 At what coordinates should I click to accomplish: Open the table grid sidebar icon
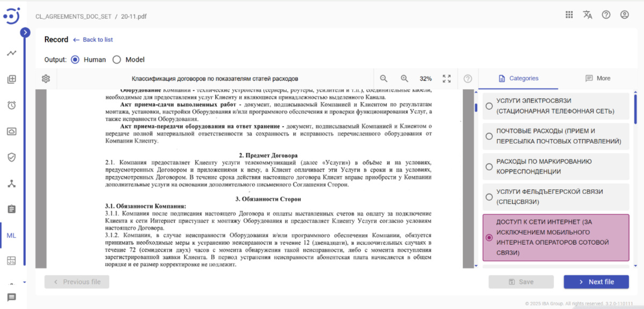(x=11, y=261)
